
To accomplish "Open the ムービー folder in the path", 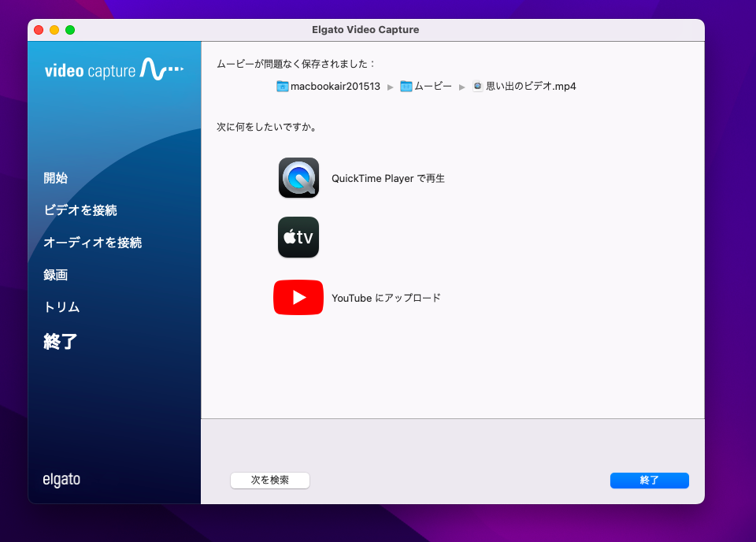I will 426,87.
